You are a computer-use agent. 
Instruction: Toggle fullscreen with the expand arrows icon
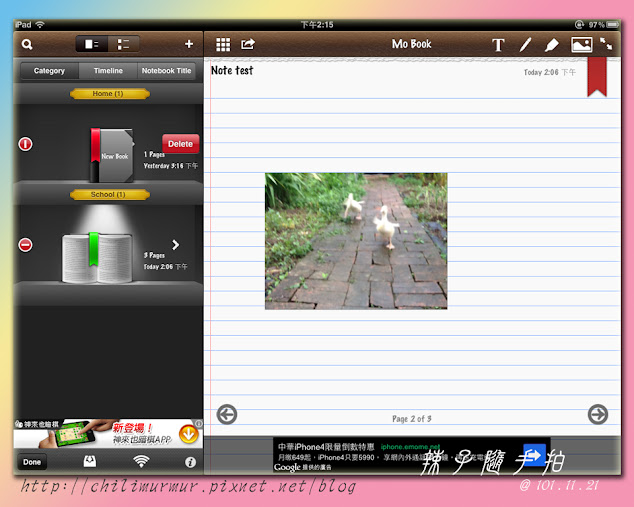pyautogui.click(x=606, y=44)
